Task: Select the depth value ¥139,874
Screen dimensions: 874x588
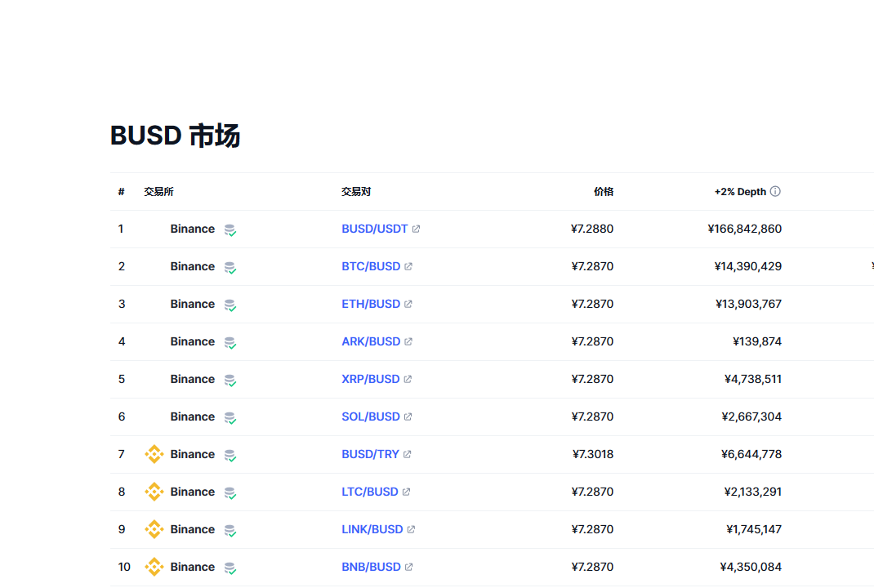Action: click(x=757, y=341)
